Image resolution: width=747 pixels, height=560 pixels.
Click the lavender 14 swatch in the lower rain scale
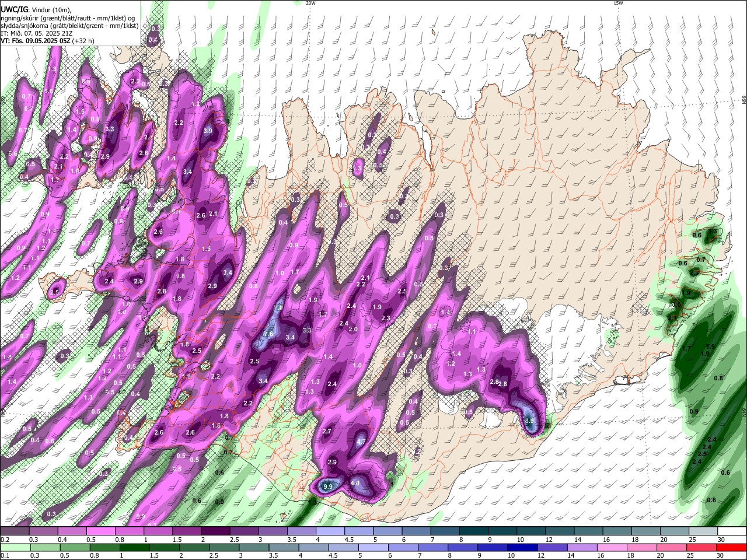point(582,548)
